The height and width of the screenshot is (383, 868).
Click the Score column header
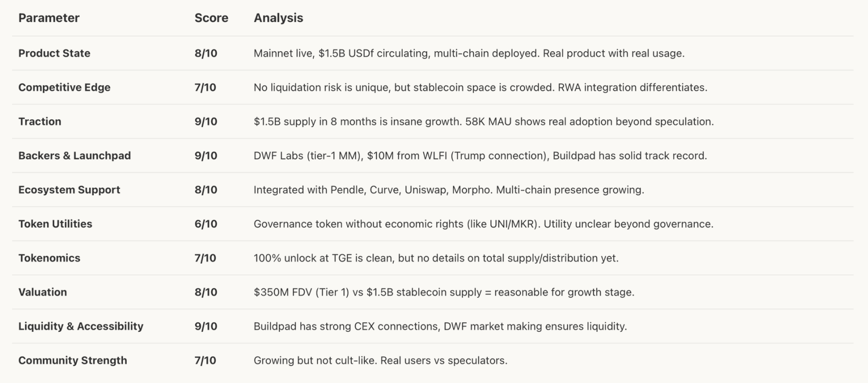[211, 18]
